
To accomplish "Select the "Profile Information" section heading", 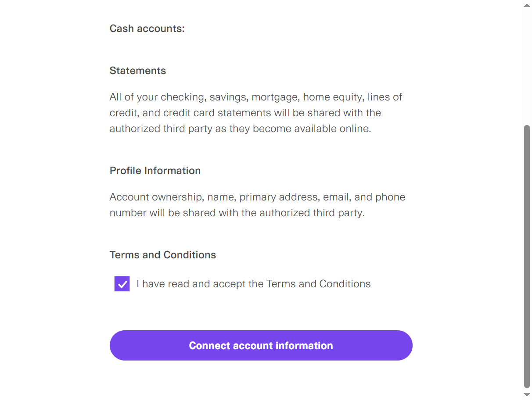I will 155,171.
